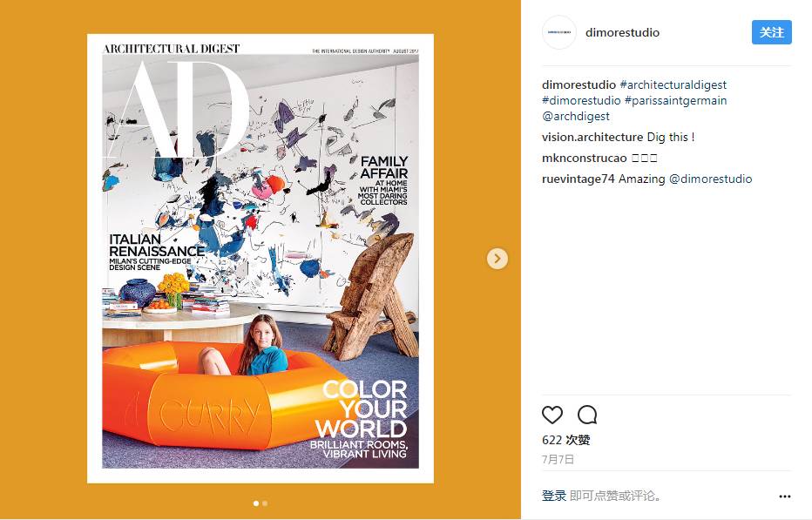Open the @dimorestudio mention in ruevintage74's comment
Screen dimensions: 812x520
pos(711,179)
